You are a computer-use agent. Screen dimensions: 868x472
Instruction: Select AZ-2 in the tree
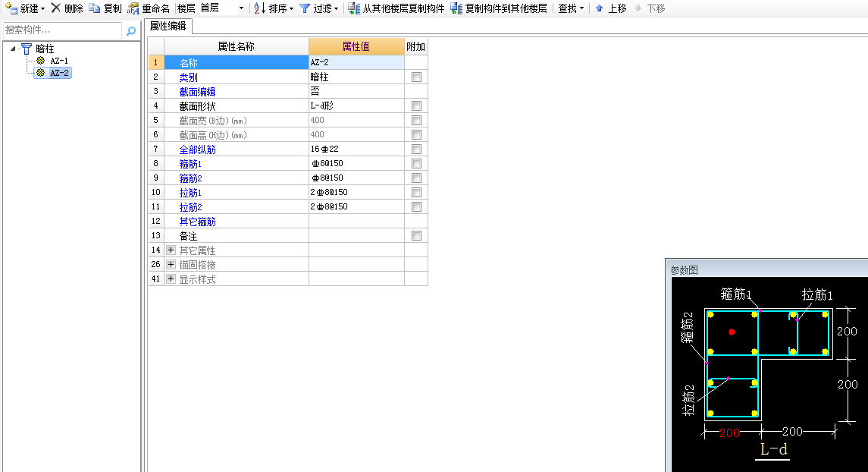59,73
